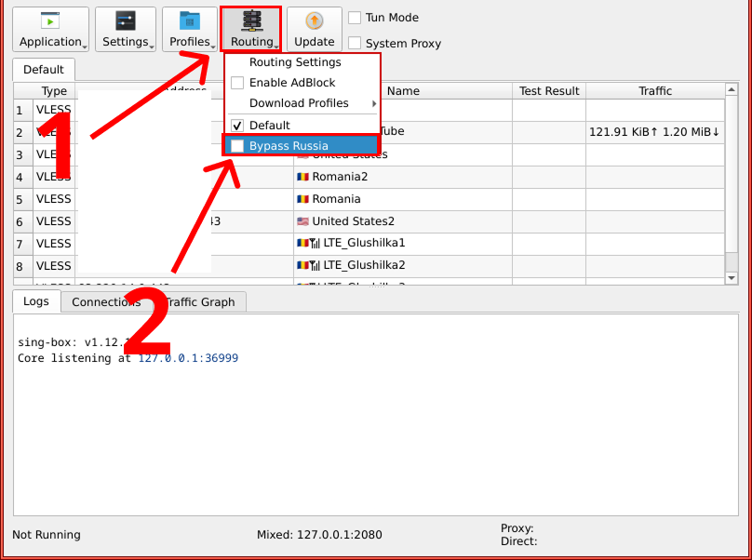Open the Settings dropdown arrow
Viewport: 752px width, 560px height.
pos(152,46)
